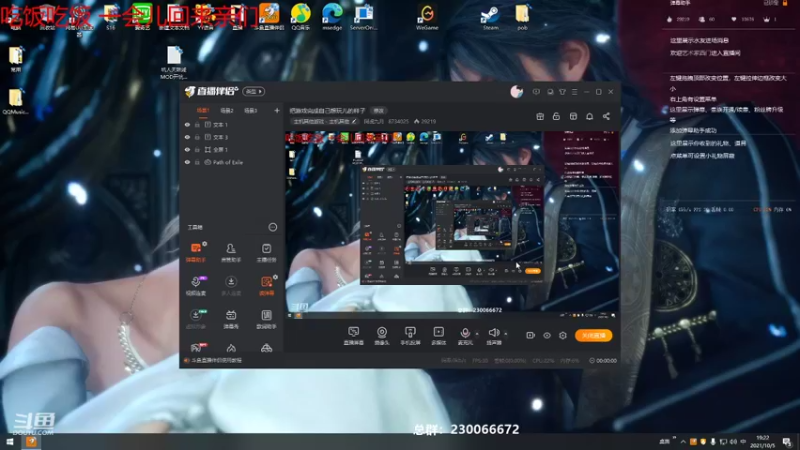Add the 直播弹幕 screen-chat source

(x=354, y=336)
